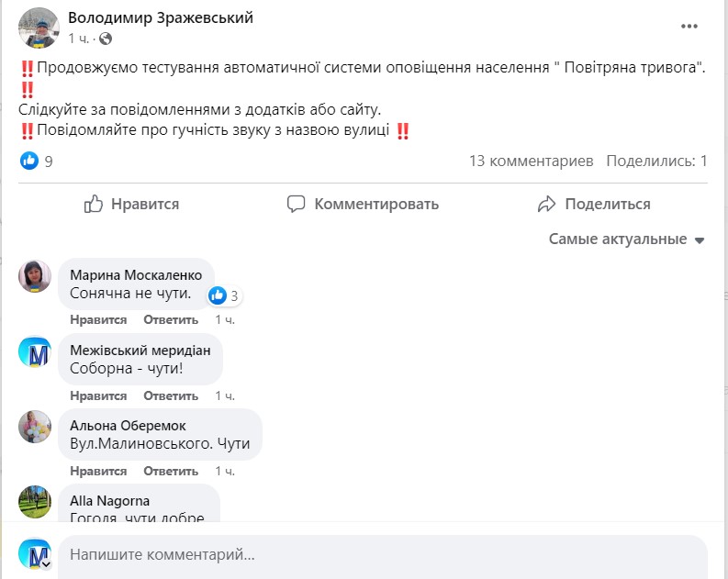
Task: Open the post author's profile picture
Action: click(39, 28)
